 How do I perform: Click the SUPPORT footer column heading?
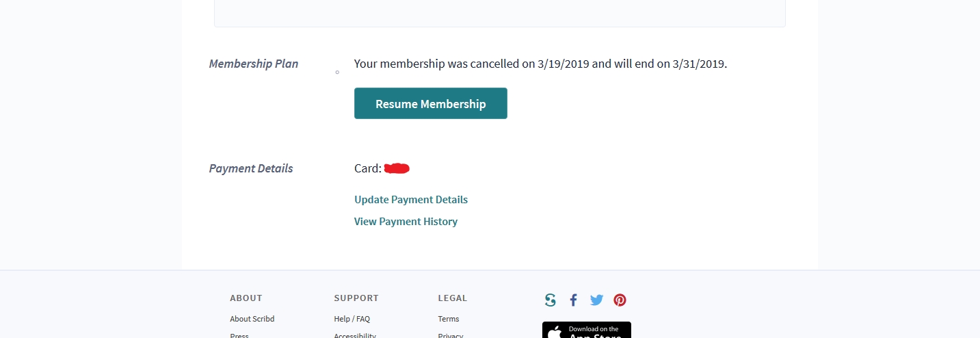click(x=356, y=298)
